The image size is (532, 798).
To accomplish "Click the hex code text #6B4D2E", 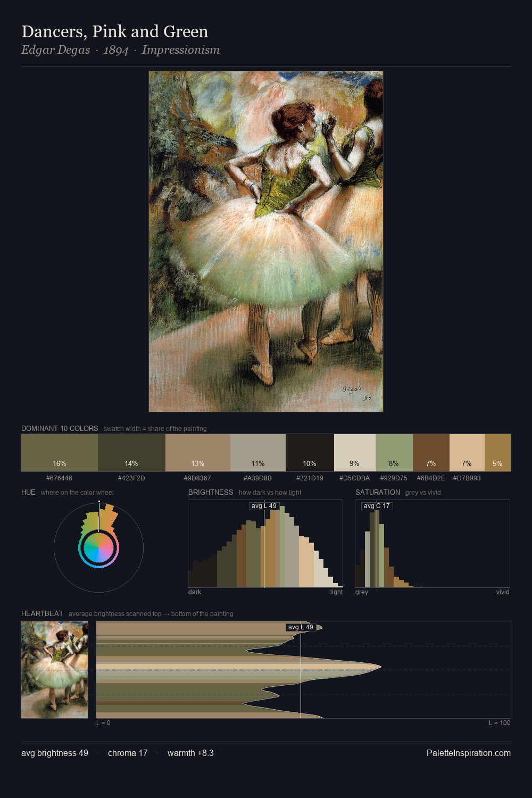I will pyautogui.click(x=431, y=478).
